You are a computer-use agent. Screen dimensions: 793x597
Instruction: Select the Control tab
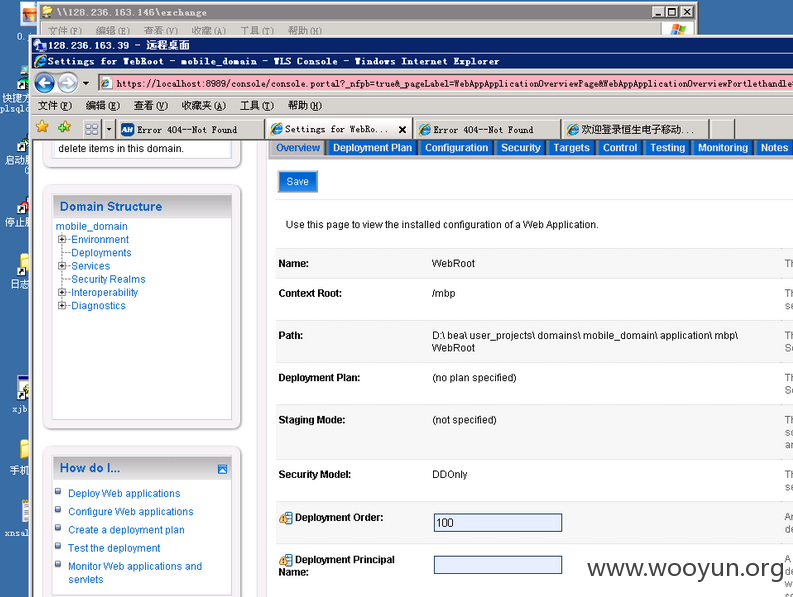620,148
